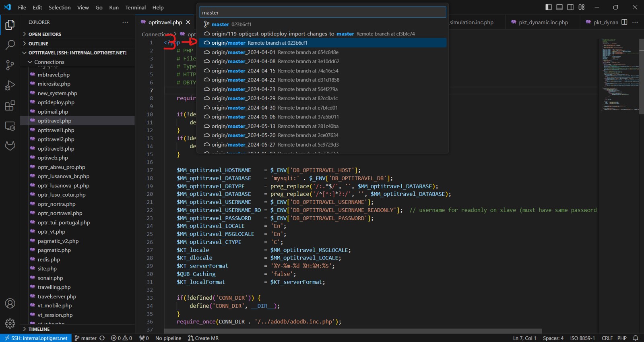Open the GitLab icon in activity bar
The height and width of the screenshot is (342, 644).
pos(10,145)
